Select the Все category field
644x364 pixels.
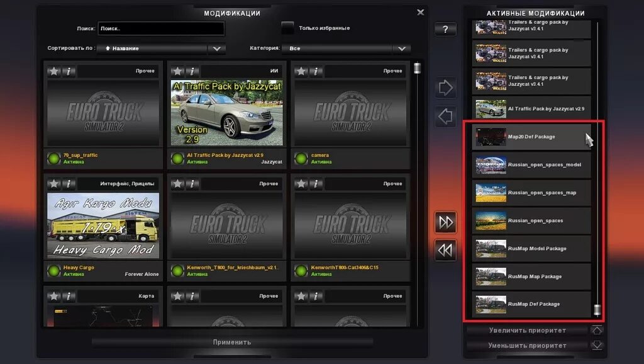[x=337, y=48]
